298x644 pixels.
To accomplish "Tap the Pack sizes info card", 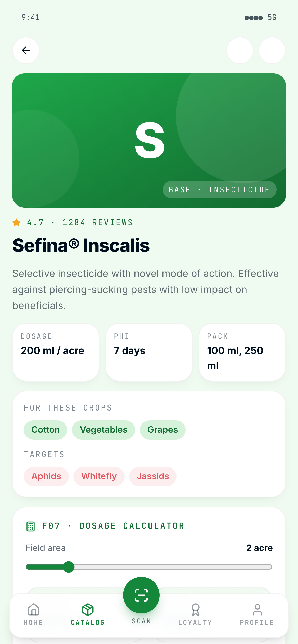I will point(242,352).
